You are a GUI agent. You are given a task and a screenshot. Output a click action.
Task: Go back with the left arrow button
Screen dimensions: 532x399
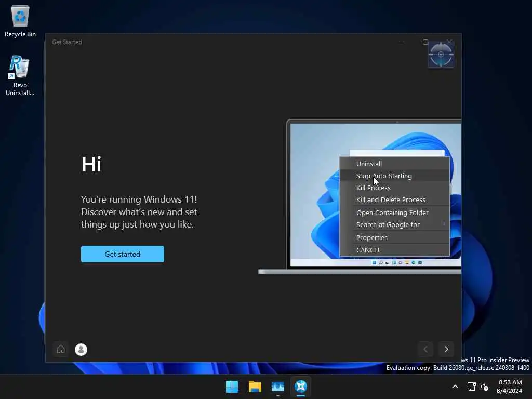[x=425, y=349]
